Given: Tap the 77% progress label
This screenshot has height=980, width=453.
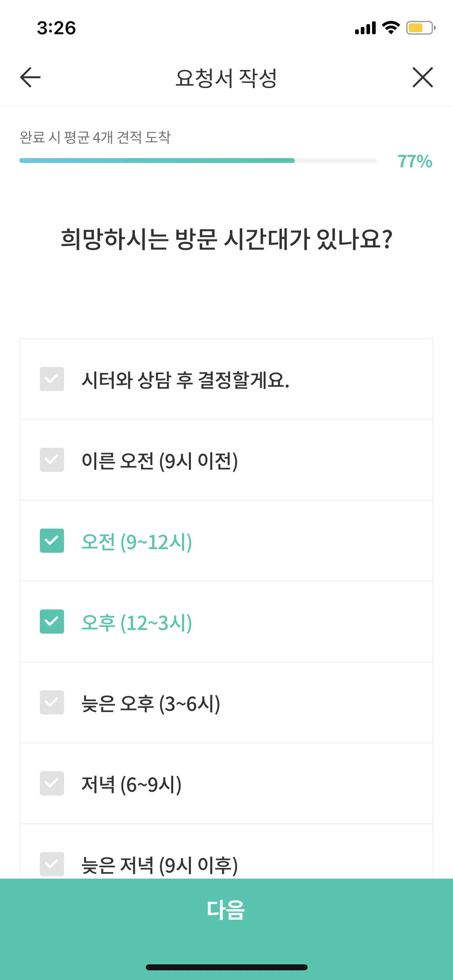Looking at the screenshot, I should (415, 162).
